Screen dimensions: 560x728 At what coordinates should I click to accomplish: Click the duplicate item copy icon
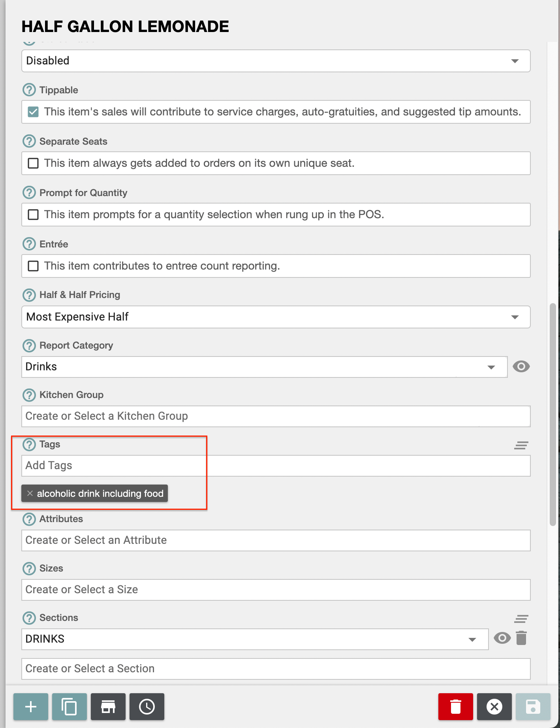pyautogui.click(x=70, y=706)
